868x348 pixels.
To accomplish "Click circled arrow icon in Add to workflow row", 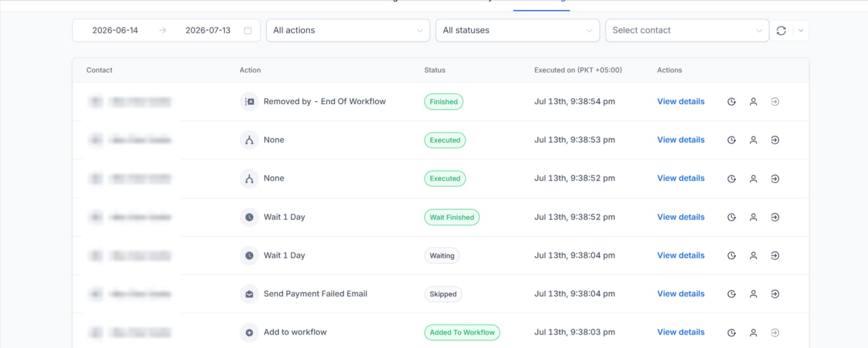I will click(x=775, y=333).
